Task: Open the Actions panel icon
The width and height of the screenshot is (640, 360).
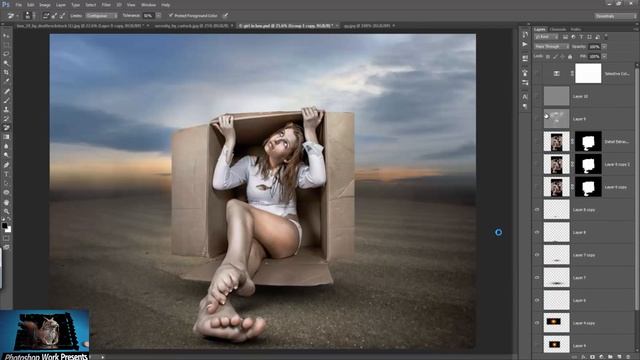Action: pos(525,44)
